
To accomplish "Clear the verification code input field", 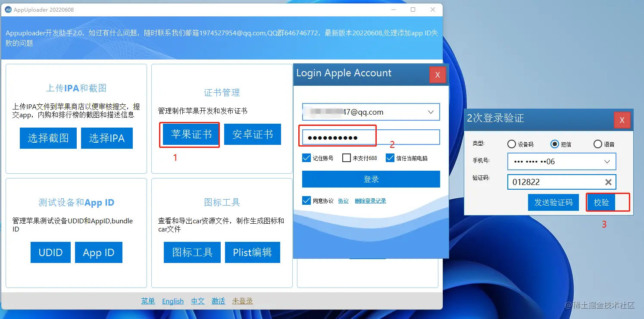I will click(608, 182).
